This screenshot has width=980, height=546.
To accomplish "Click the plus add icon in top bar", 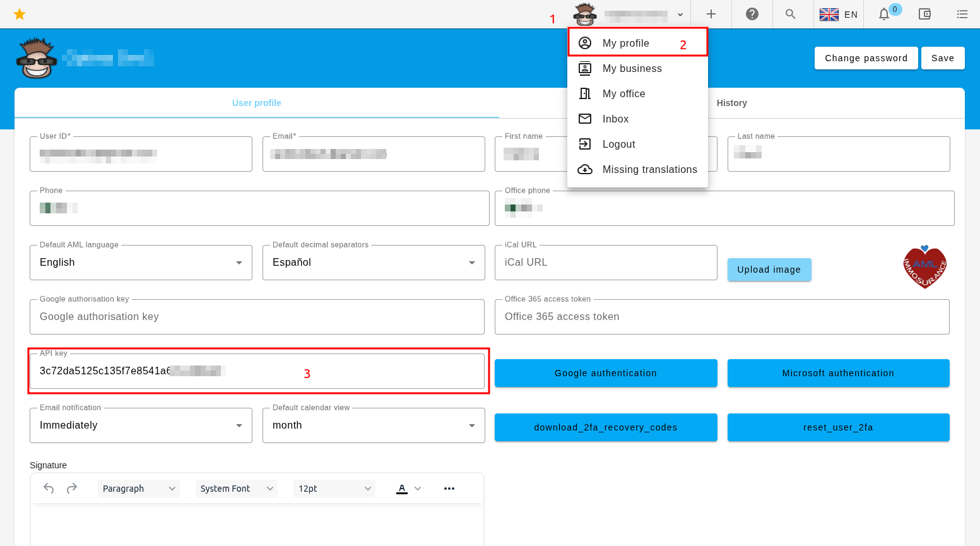I will click(711, 14).
